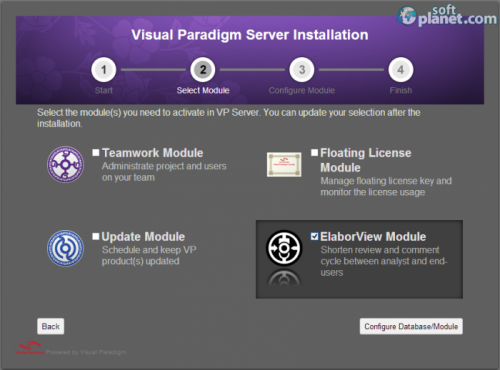
Task: Click 'Shorten review and comment cycle' description
Action: pyautogui.click(x=384, y=261)
